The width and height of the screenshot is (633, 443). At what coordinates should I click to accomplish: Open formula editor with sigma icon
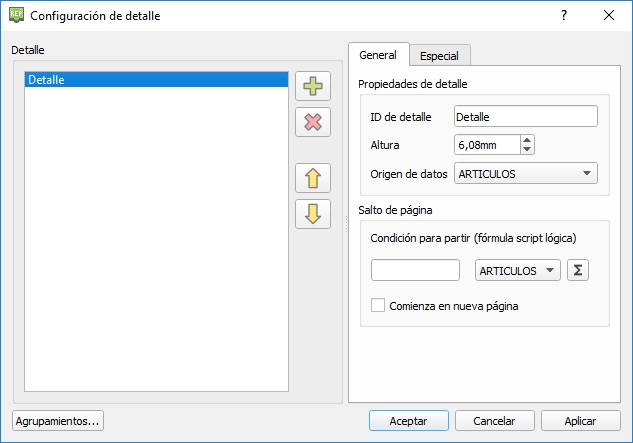(x=577, y=270)
